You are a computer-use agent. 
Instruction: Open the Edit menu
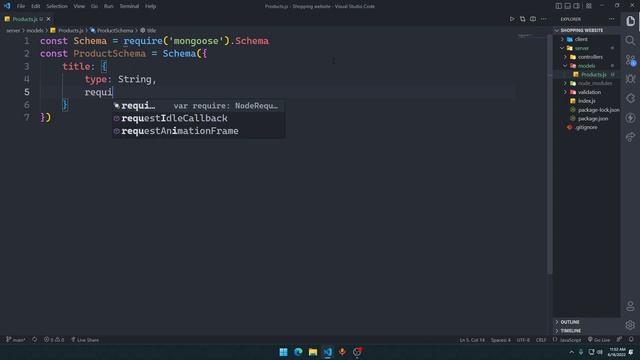tap(36, 6)
